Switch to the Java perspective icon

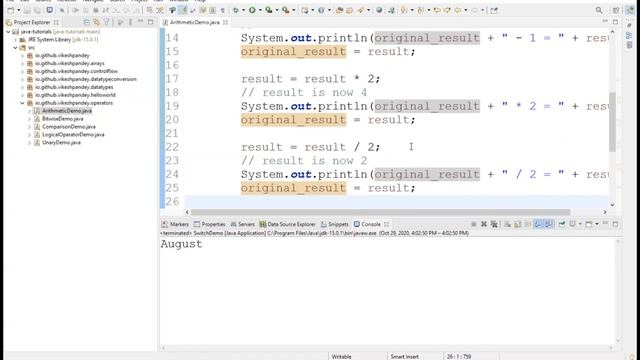tap(630, 10)
